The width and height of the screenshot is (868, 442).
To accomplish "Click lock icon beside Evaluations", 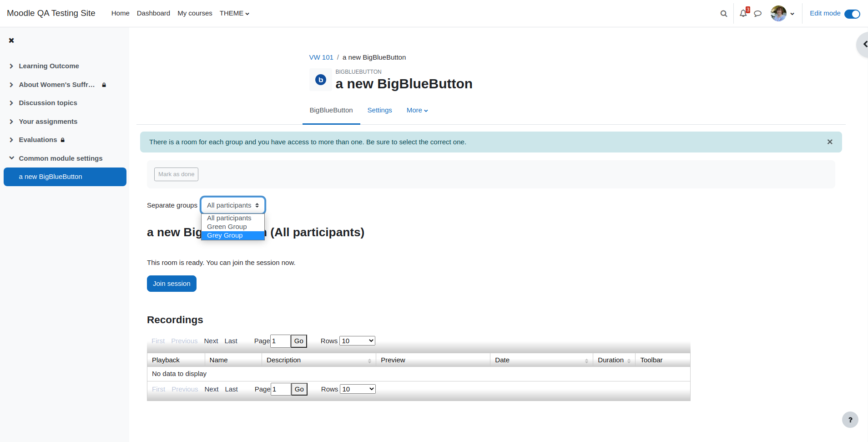I will (x=63, y=140).
